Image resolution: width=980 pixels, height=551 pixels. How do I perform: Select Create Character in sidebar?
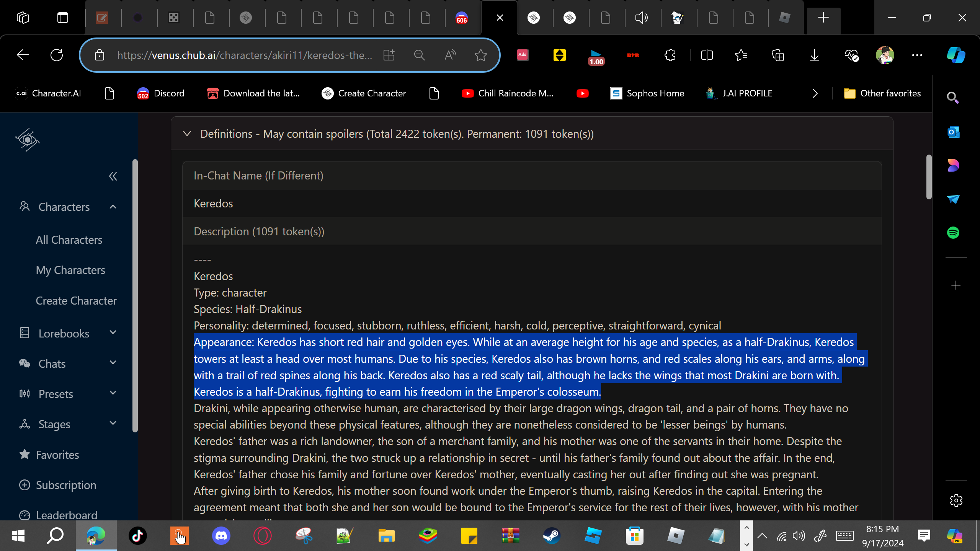(x=76, y=301)
